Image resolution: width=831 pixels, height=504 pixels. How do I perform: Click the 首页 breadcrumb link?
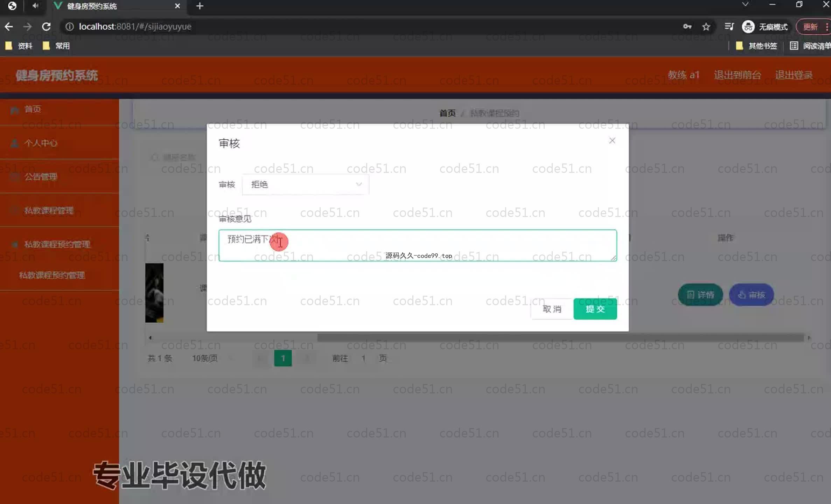(x=447, y=113)
